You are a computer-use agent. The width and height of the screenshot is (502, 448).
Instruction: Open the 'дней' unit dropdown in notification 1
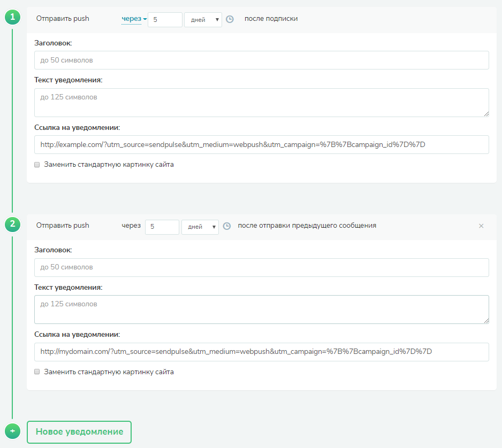(x=203, y=20)
